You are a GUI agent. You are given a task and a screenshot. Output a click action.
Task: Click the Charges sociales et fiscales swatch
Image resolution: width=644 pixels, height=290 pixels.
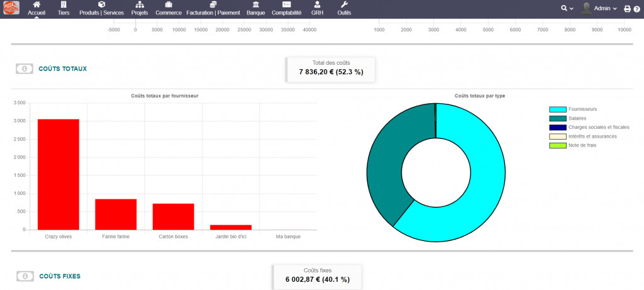click(x=557, y=127)
